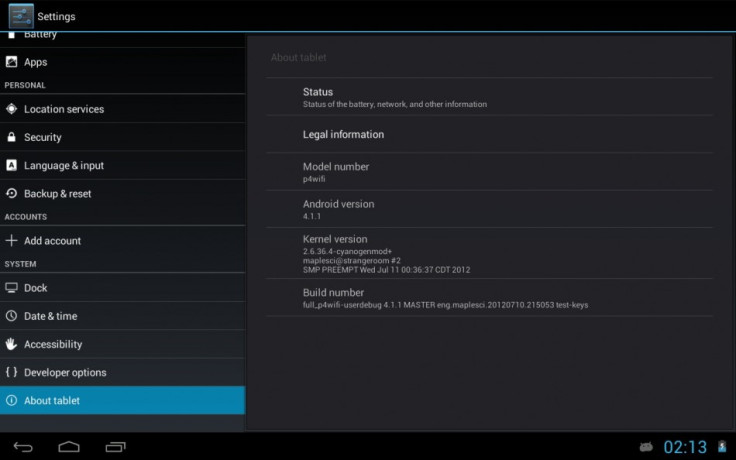Screen dimensions: 736x460
Task: Tap the Security padlock icon
Action: (11, 137)
